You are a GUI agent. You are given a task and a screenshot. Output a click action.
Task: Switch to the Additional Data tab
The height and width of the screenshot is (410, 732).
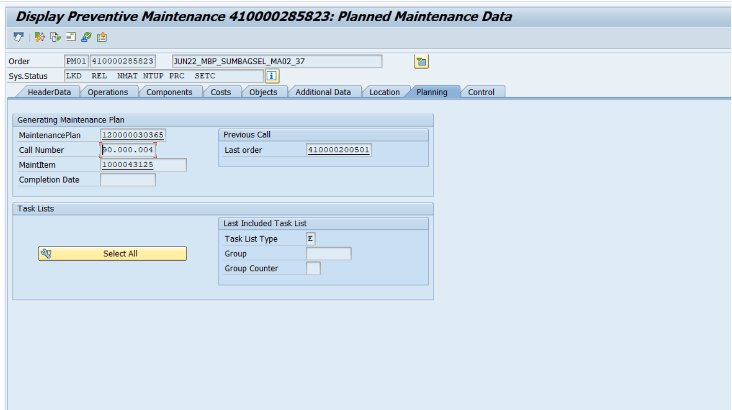click(323, 92)
